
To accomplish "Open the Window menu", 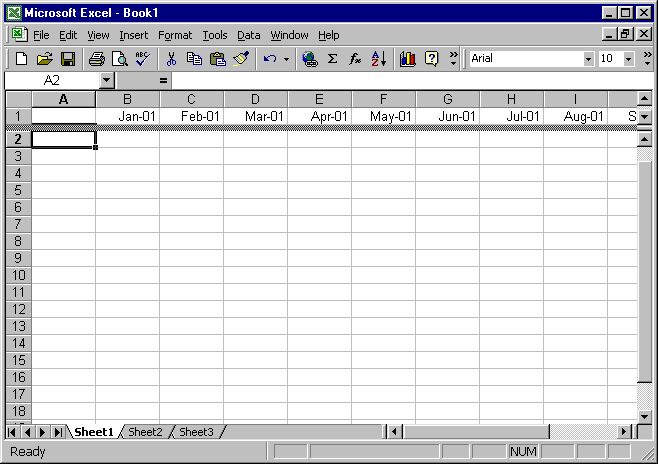I will [x=289, y=35].
